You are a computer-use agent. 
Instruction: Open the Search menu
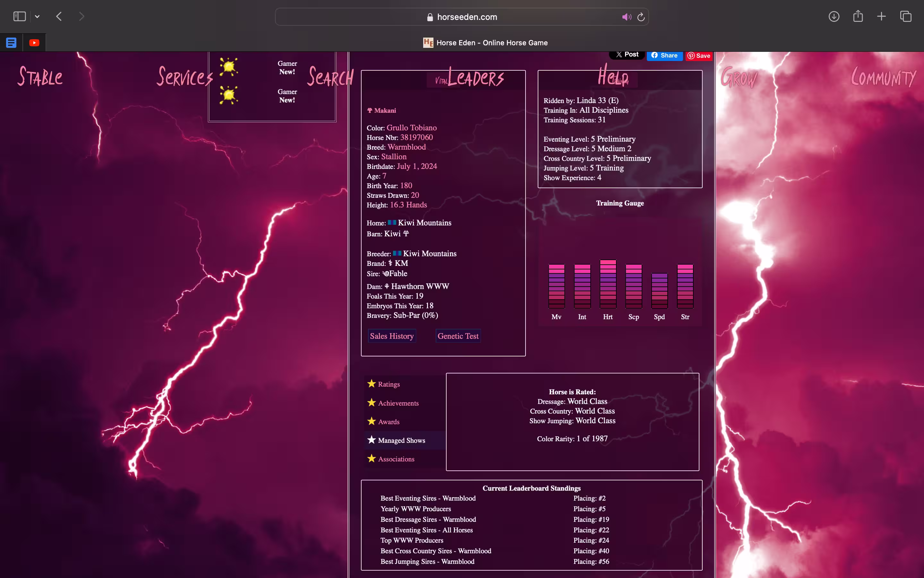pos(330,77)
